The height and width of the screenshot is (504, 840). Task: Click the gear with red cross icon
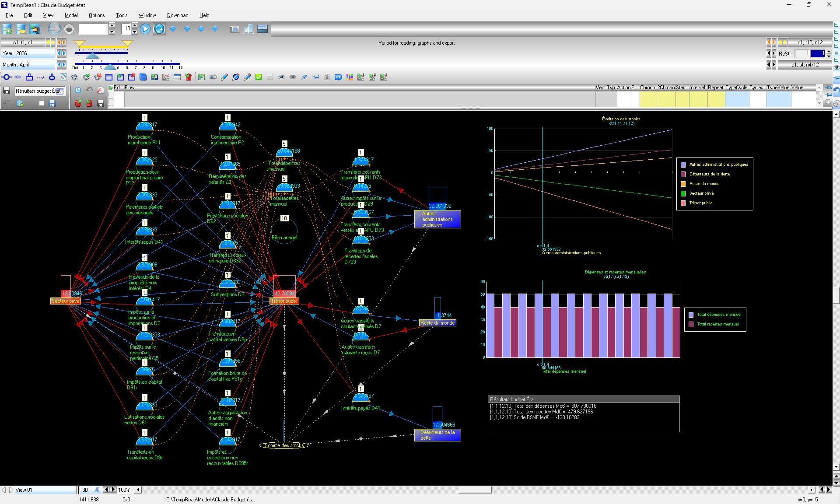click(98, 77)
